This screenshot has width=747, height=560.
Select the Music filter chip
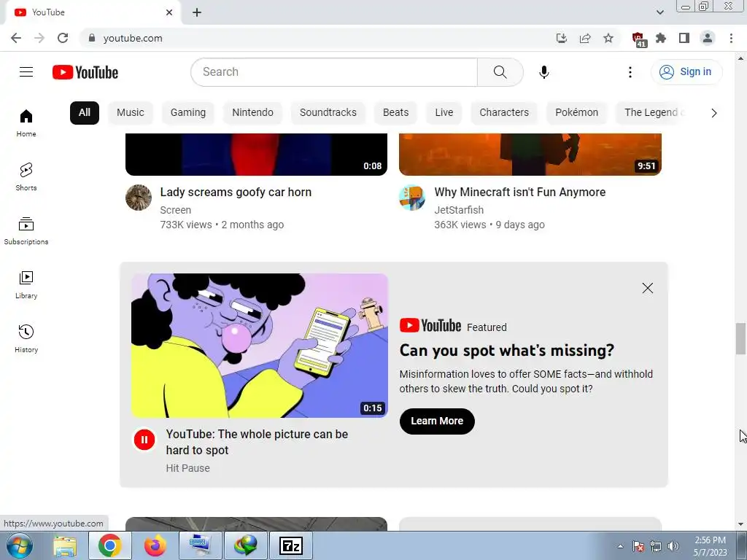pyautogui.click(x=130, y=113)
